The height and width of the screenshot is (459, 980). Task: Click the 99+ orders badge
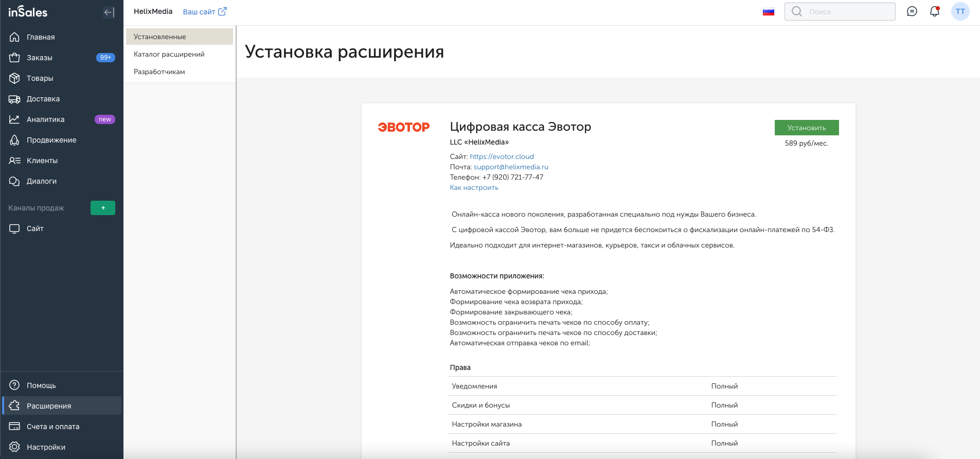pos(105,58)
